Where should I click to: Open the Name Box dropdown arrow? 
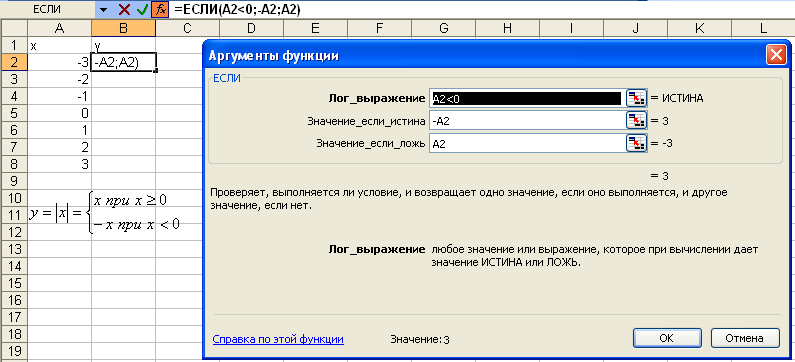pos(103,9)
